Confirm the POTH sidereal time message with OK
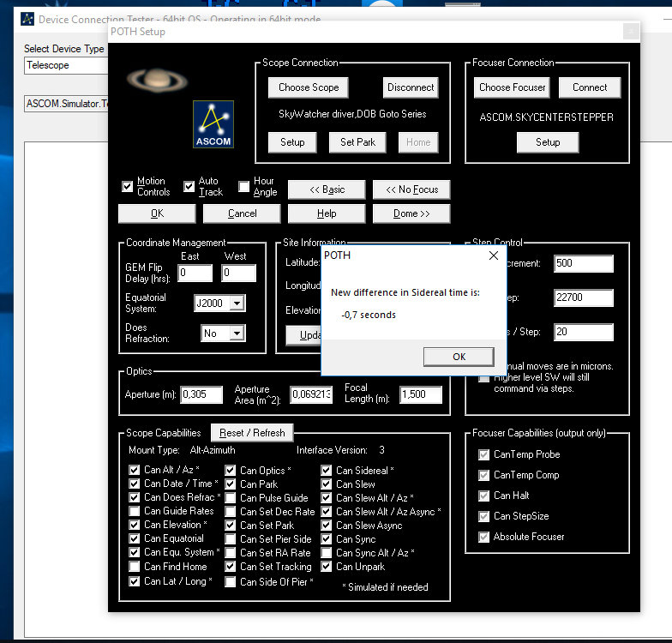Image resolution: width=672 pixels, height=643 pixels. click(x=459, y=357)
